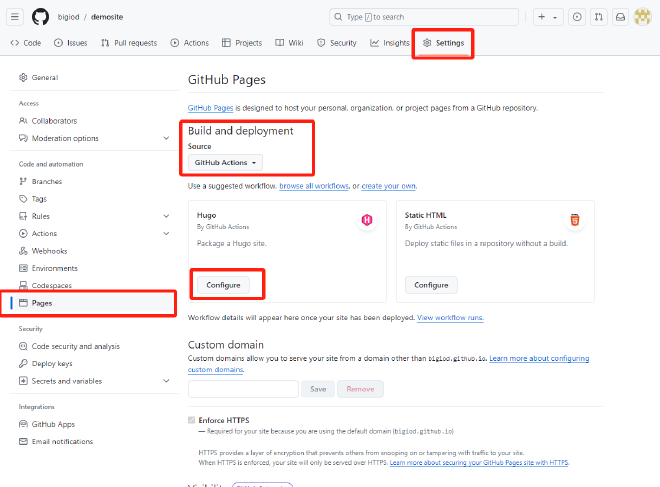This screenshot has width=660, height=487.
Task: Open the View workflow runs link
Action: tap(450, 318)
